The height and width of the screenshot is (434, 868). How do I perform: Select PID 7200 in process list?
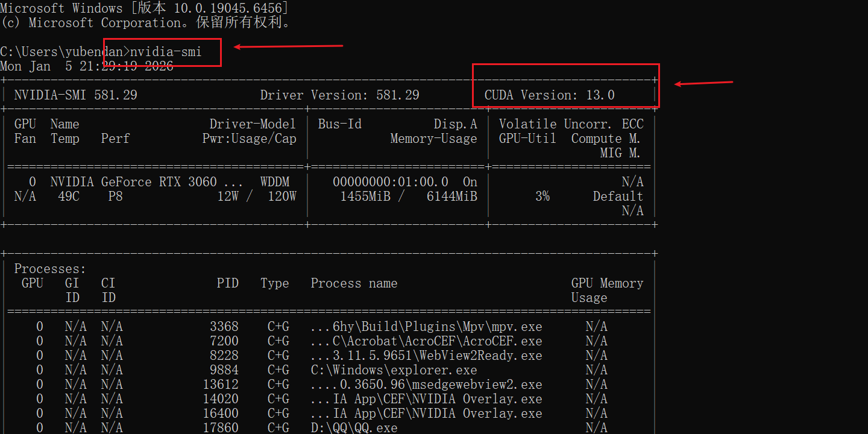[x=224, y=341]
